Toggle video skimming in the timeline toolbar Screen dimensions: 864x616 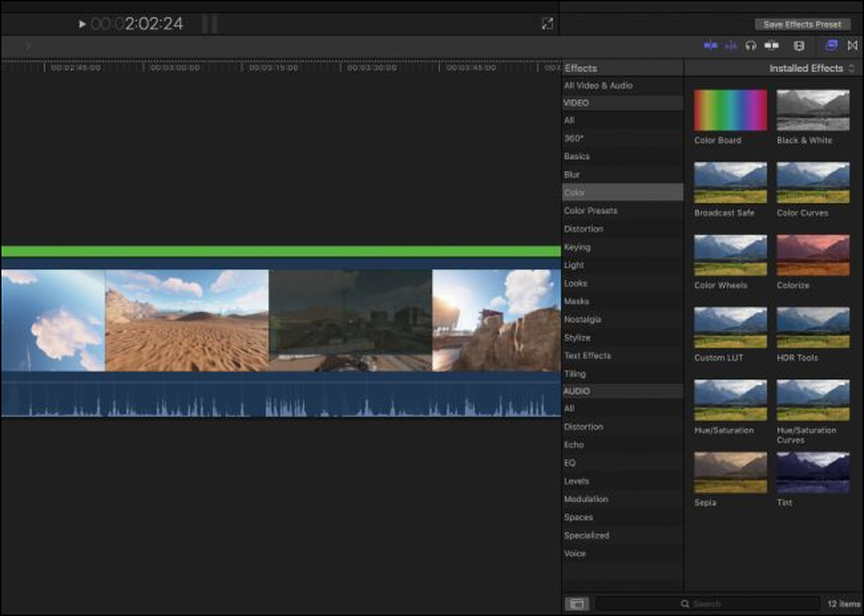tap(710, 46)
